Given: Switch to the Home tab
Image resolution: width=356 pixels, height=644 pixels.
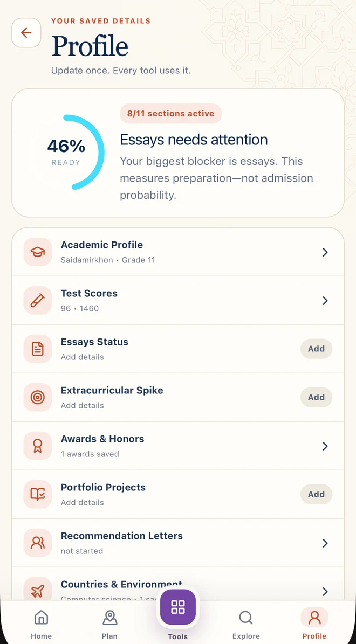Looking at the screenshot, I should point(41,624).
